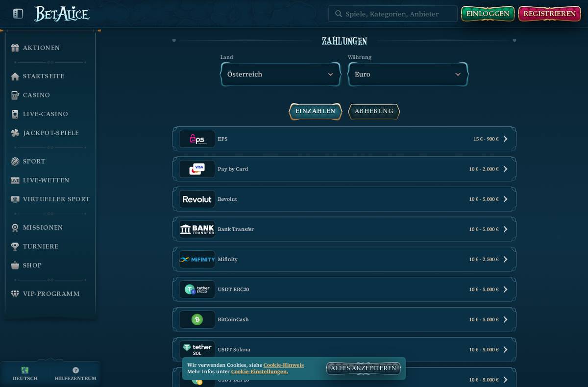Screen dimensions: 588x387
Task: Click the Einloggen button
Action: coord(488,14)
